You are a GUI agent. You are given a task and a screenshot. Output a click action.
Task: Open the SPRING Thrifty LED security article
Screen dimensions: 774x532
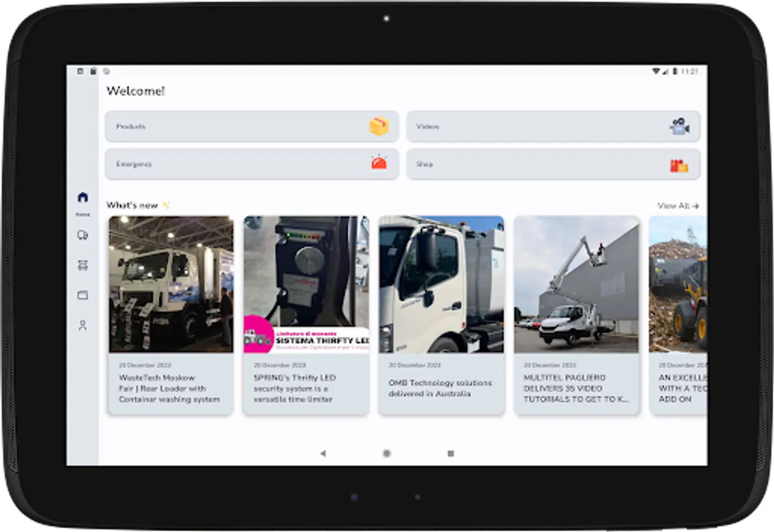point(306,313)
